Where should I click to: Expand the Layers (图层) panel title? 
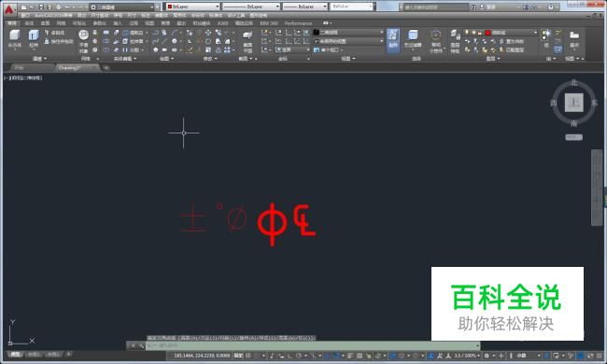[x=493, y=59]
